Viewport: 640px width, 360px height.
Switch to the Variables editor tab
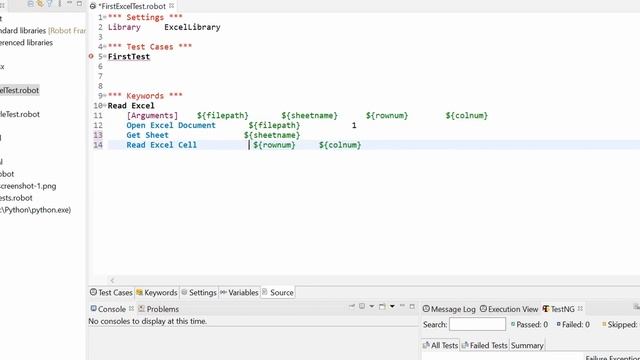(x=239, y=292)
